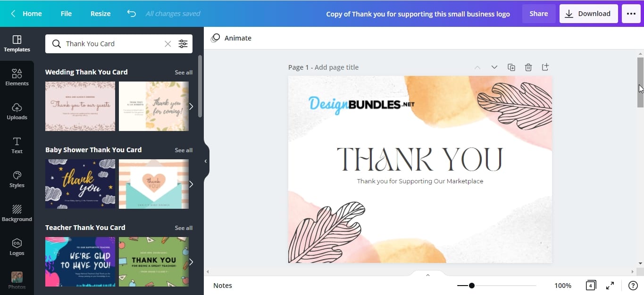
Task: Click the undo arrow icon
Action: coord(132,14)
